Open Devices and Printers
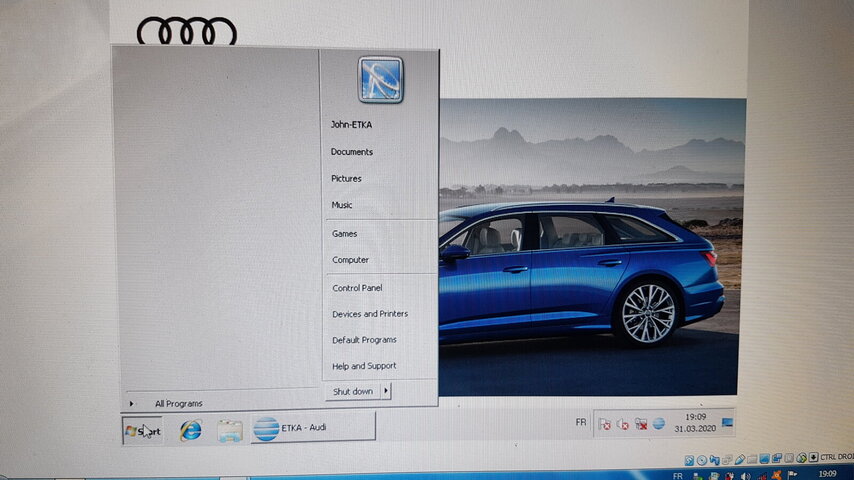Viewport: 854px width, 480px height. pyautogui.click(x=370, y=314)
